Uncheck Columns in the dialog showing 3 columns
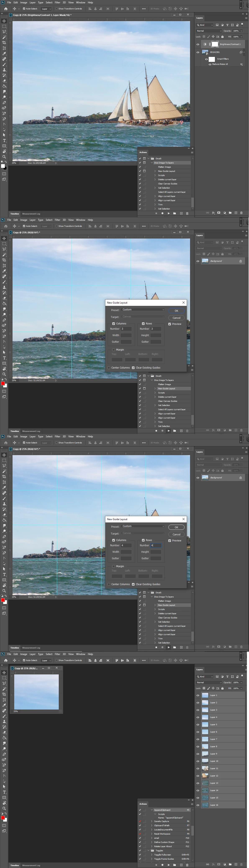The width and height of the screenshot is (249, 868). [x=114, y=323]
